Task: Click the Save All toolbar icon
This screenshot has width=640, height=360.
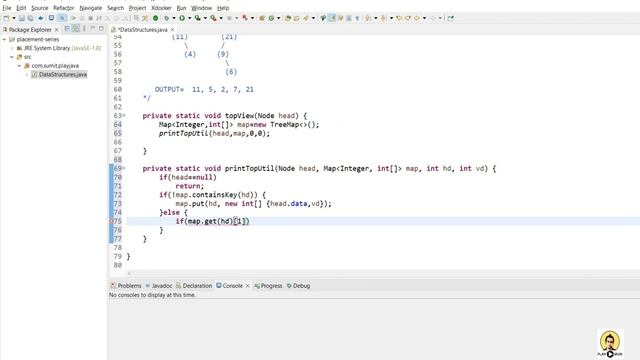Action: (x=30, y=18)
